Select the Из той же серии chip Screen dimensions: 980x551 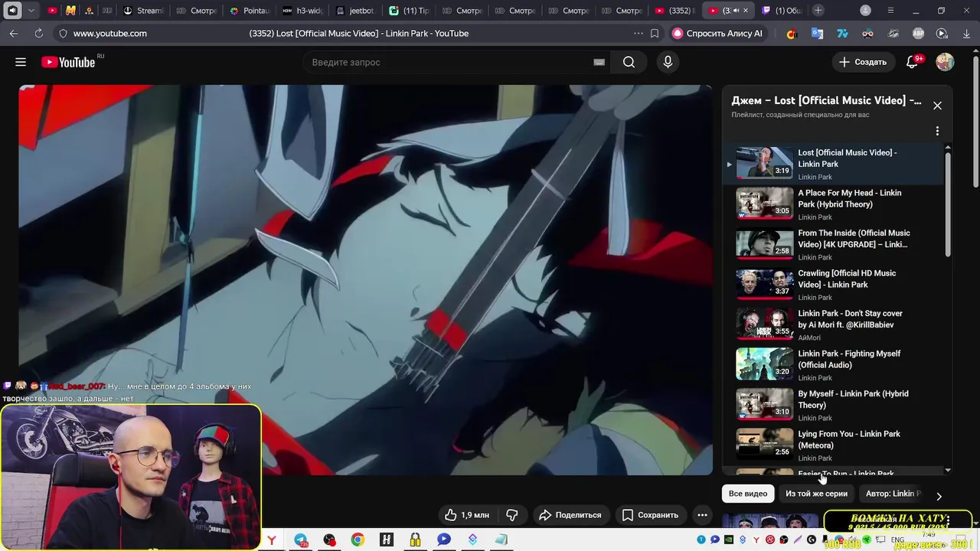click(x=816, y=494)
